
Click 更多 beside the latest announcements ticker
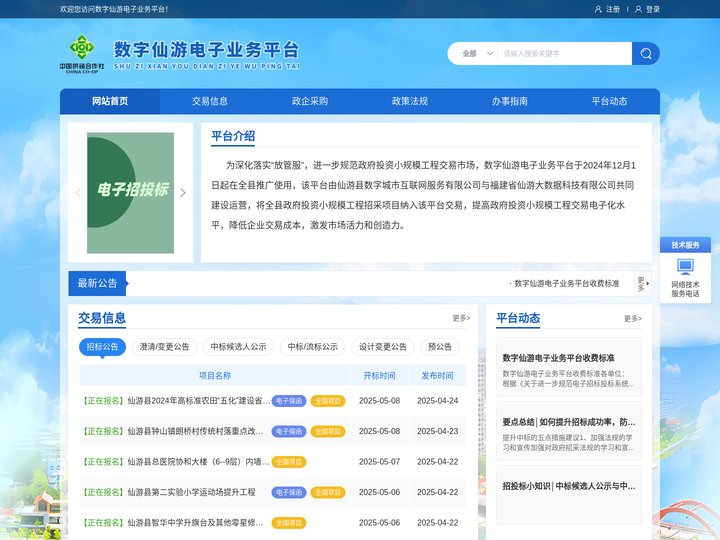(643, 283)
